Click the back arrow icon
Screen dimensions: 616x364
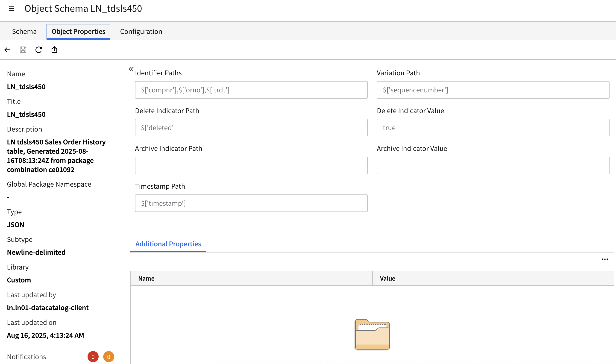pyautogui.click(x=7, y=50)
